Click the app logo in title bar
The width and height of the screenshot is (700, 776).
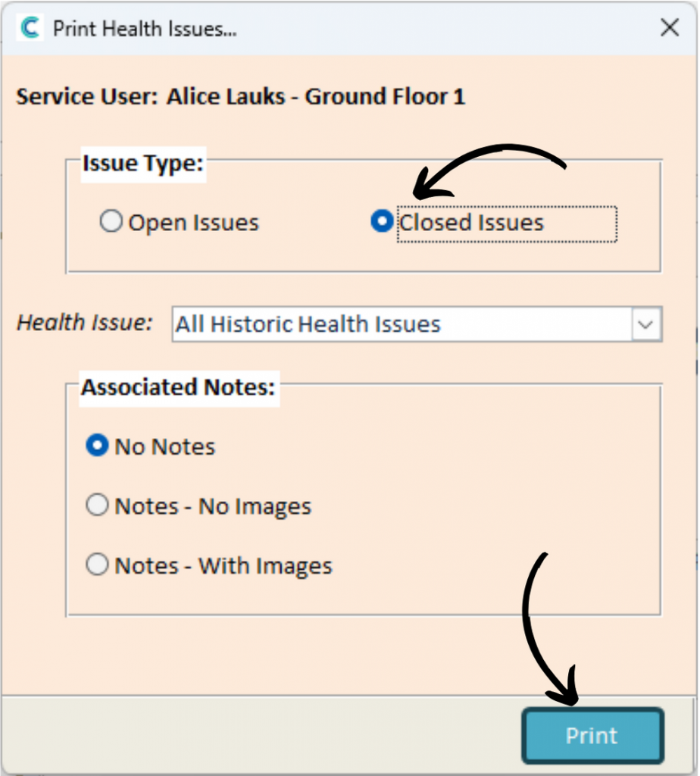[x=30, y=29]
